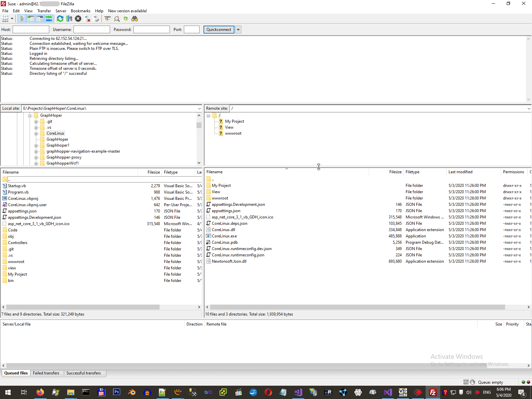This screenshot has width=532, height=399.
Task: Toggle remote directory tree display
Action: pyautogui.click(x=40, y=19)
